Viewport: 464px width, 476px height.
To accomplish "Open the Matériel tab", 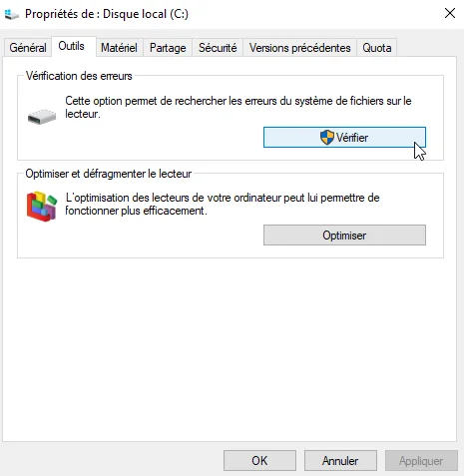I will [x=119, y=48].
